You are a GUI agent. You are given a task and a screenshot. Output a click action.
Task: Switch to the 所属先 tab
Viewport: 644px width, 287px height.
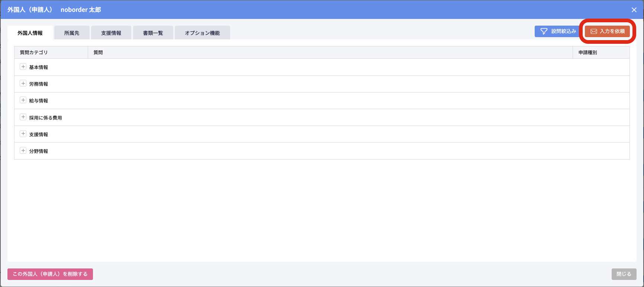(x=72, y=33)
